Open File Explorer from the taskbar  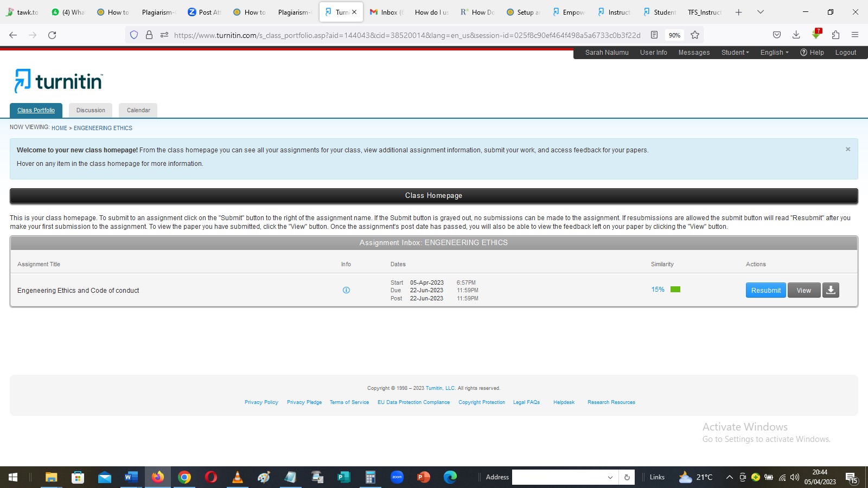point(51,477)
